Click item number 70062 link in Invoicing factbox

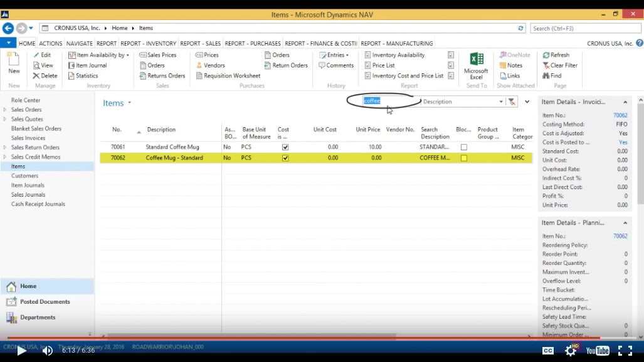click(620, 115)
